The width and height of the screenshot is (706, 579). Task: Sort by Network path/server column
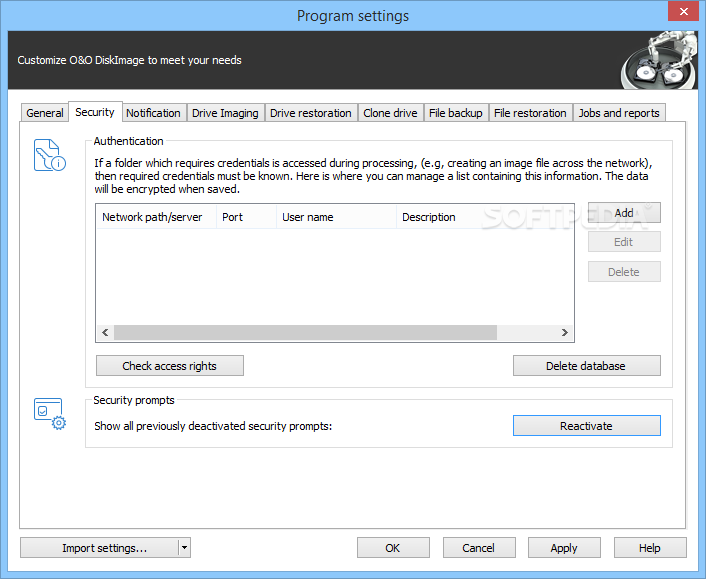(x=156, y=217)
